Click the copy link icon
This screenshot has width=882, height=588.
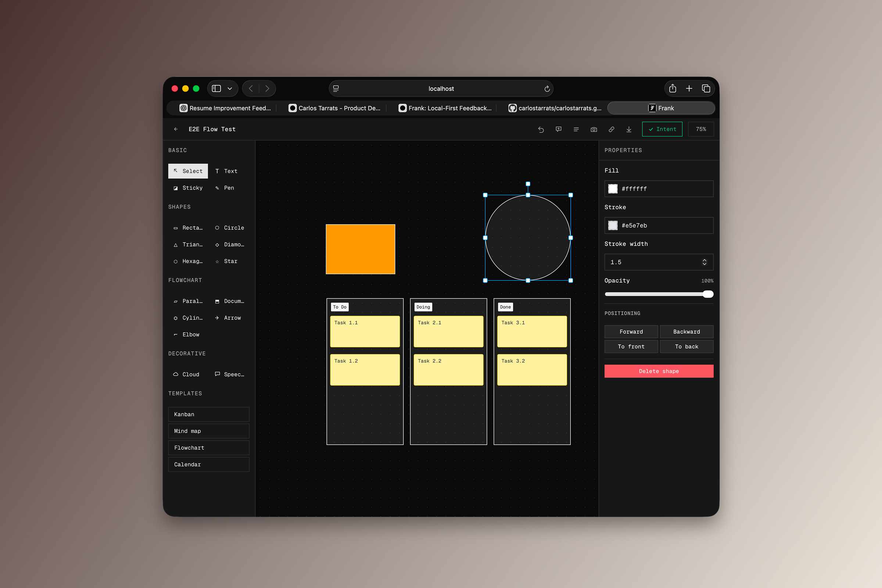pos(611,129)
